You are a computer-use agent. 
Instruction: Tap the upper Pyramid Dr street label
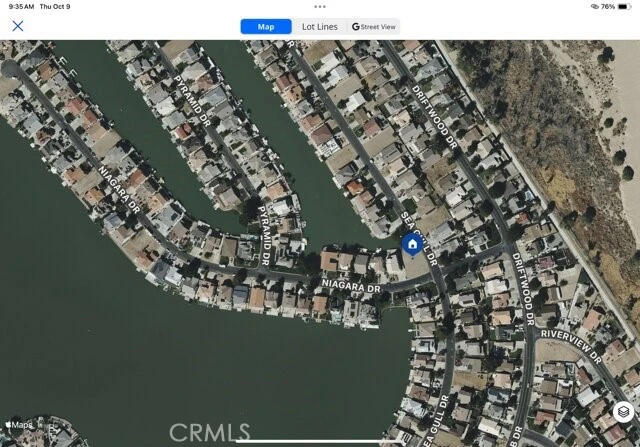[x=192, y=101]
